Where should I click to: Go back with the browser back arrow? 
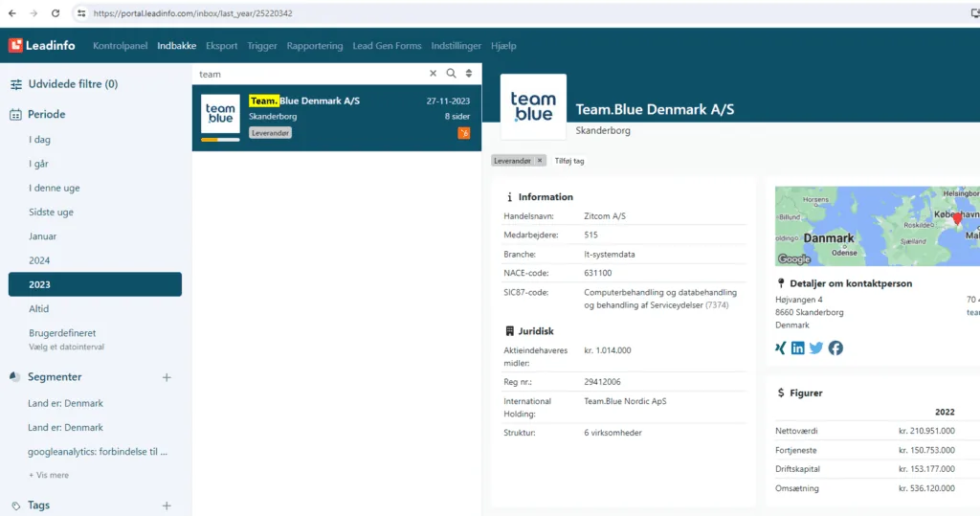(x=12, y=13)
